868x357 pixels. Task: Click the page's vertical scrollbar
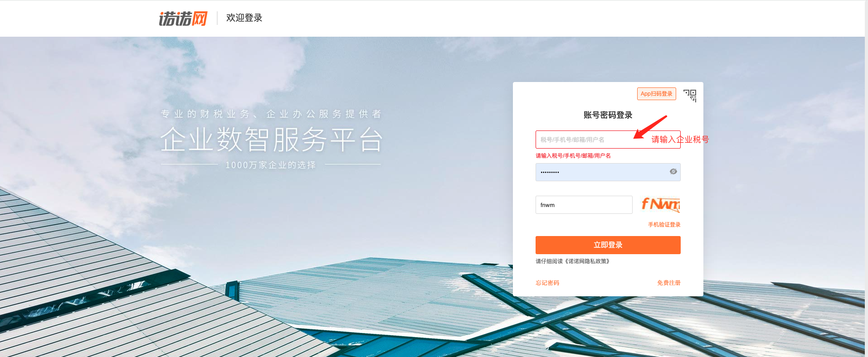866,178
